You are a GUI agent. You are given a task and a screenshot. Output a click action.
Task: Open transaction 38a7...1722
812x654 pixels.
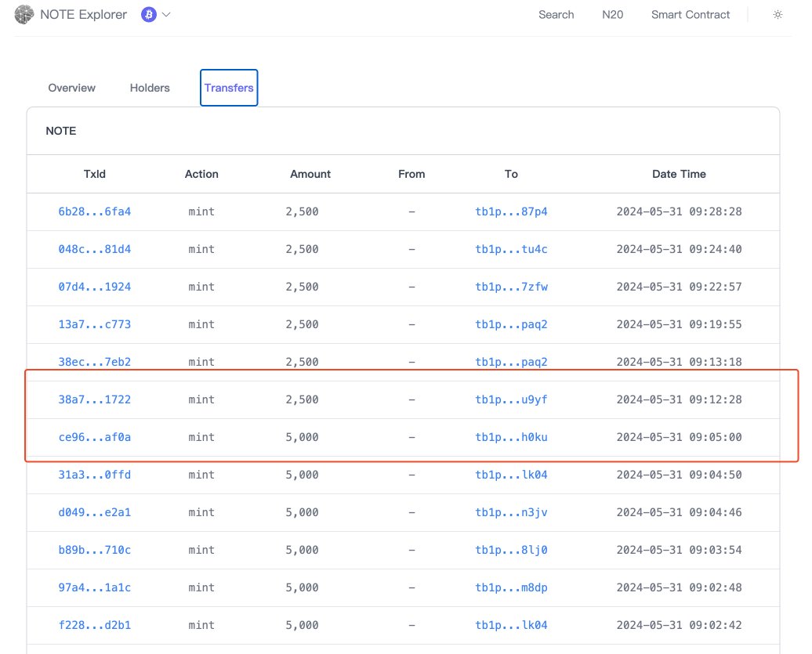pos(94,399)
